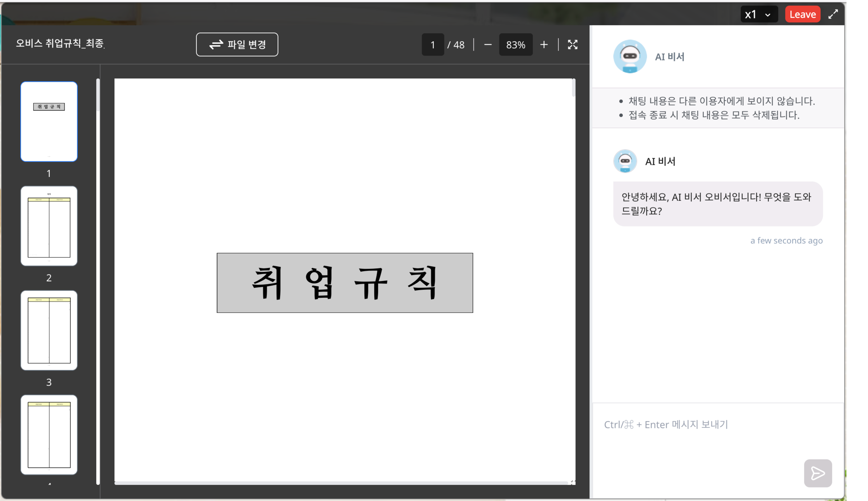This screenshot has height=501, width=868.
Task: Open the first page thumbnail
Action: 49,122
